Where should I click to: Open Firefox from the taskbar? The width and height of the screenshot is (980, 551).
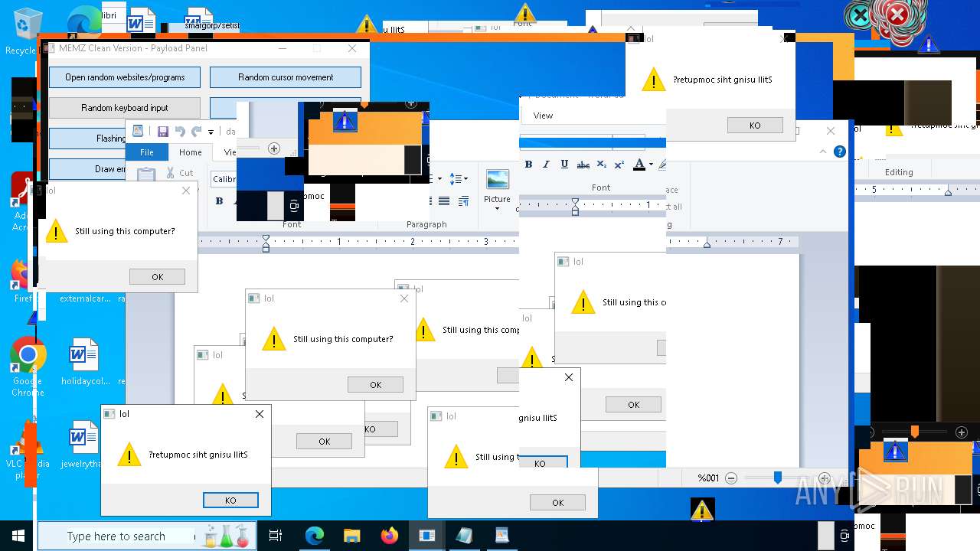coord(389,536)
